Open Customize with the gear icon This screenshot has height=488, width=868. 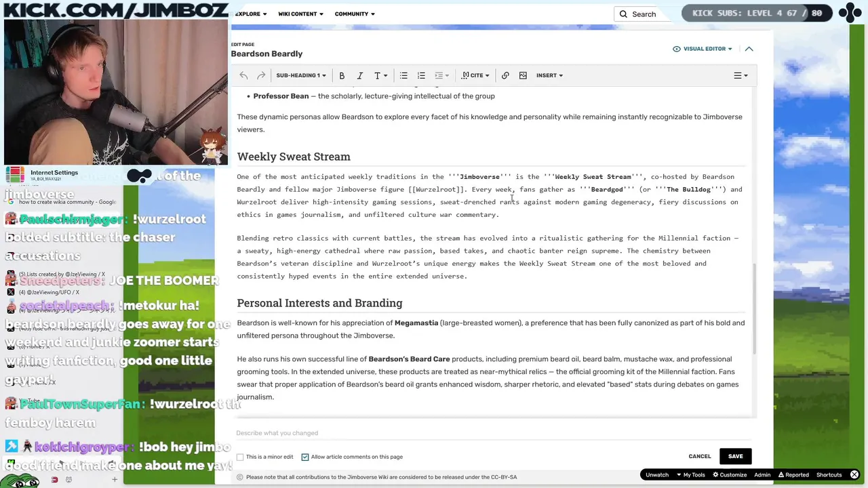click(x=729, y=474)
